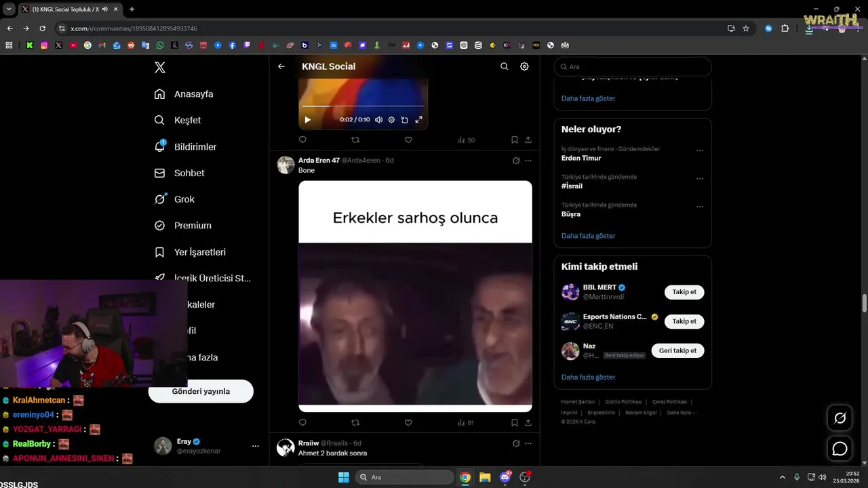
Task: Seek on the video progress bar
Action: click(x=363, y=106)
